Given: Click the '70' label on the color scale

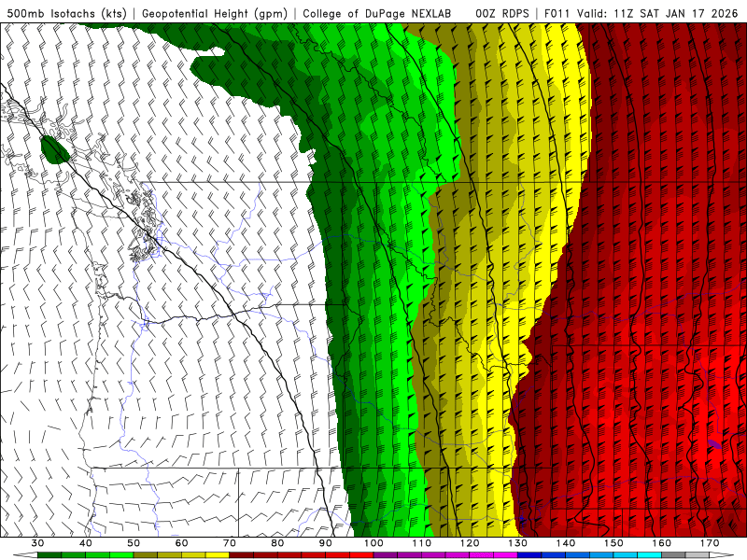Looking at the screenshot, I should point(230,543).
